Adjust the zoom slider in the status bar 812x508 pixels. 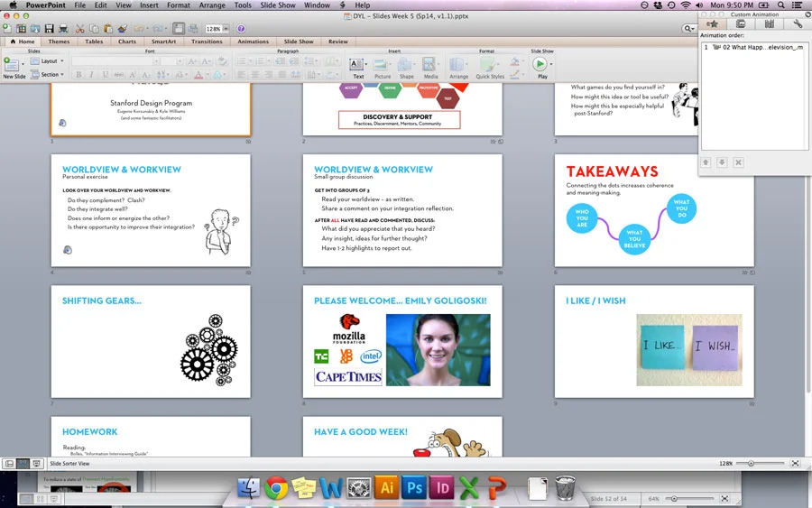(751, 464)
